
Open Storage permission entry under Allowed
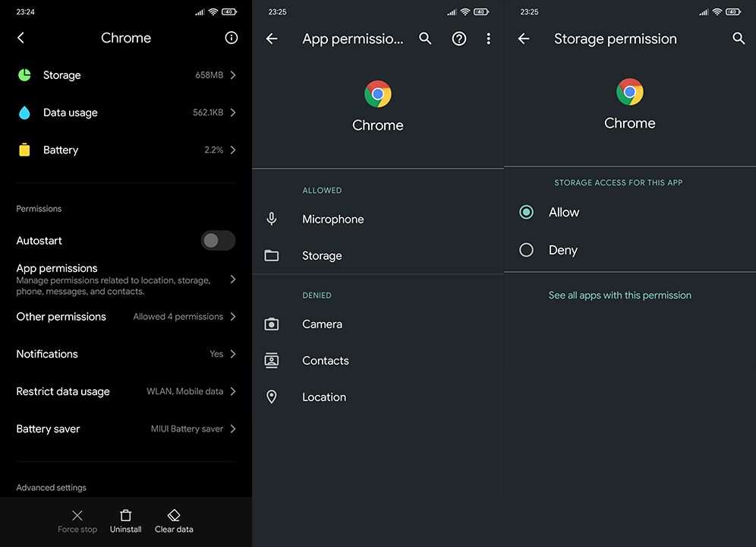(x=378, y=255)
